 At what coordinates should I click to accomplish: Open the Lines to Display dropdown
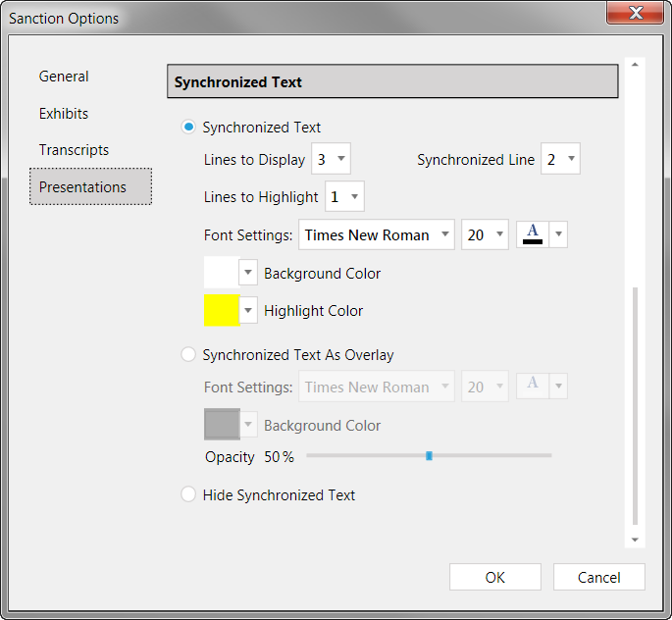pos(331,159)
